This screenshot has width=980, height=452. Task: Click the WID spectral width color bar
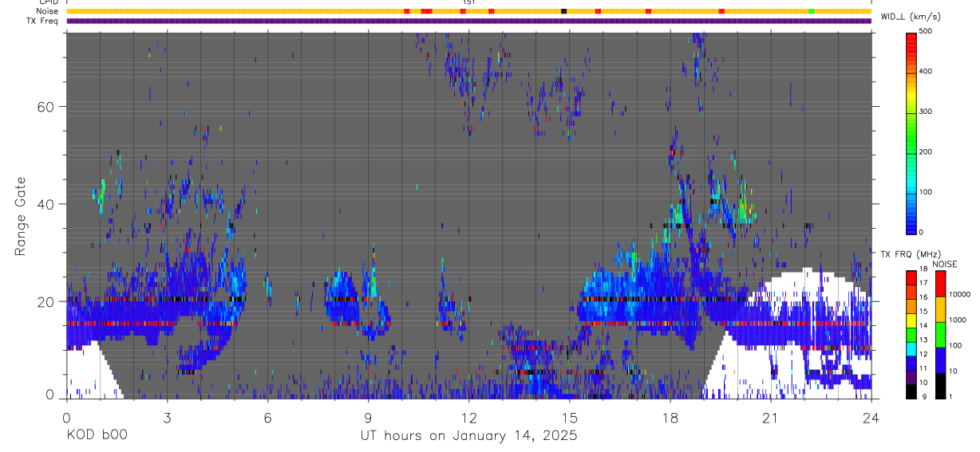[911, 132]
